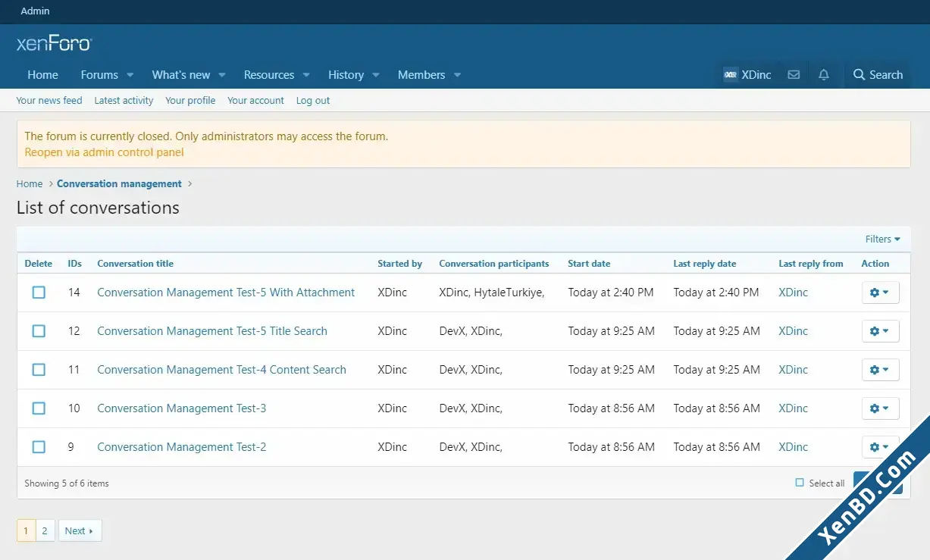Open Conversation Management Test-5 With Attachment
The width and height of the screenshot is (930, 560).
pyautogui.click(x=226, y=293)
